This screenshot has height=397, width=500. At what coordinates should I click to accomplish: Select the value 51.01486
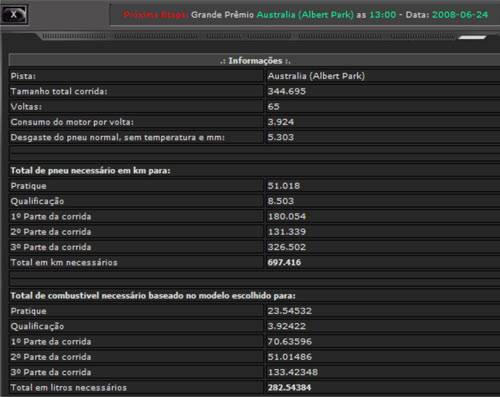[x=290, y=357]
